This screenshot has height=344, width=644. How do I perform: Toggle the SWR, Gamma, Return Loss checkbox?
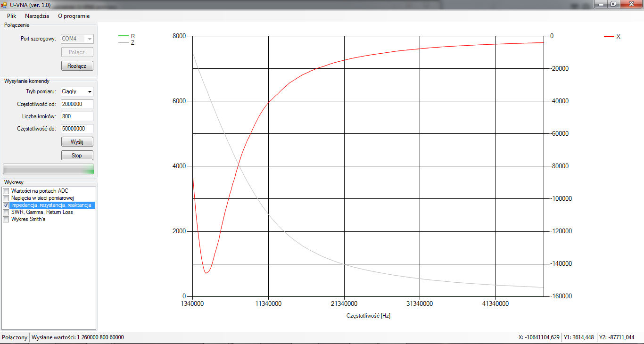(6, 212)
